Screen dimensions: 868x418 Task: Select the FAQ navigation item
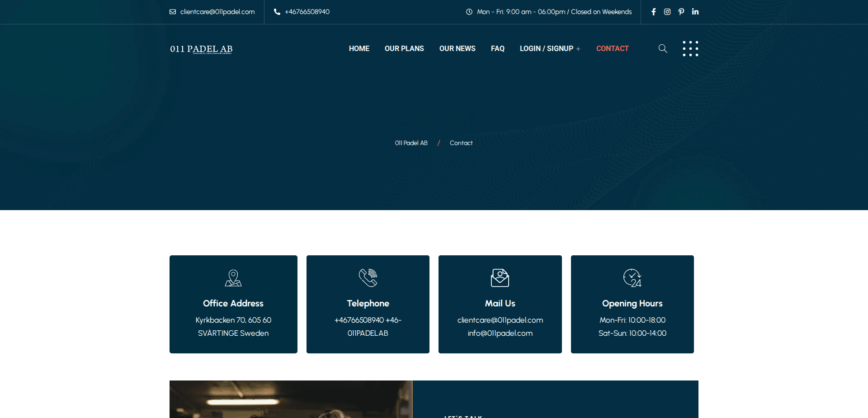(x=497, y=48)
